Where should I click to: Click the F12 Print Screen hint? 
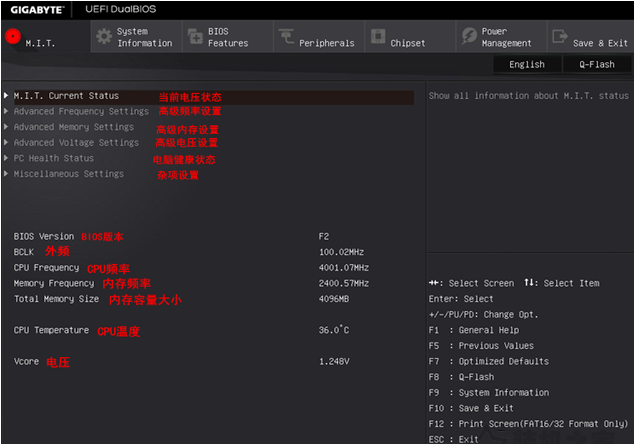click(x=529, y=424)
